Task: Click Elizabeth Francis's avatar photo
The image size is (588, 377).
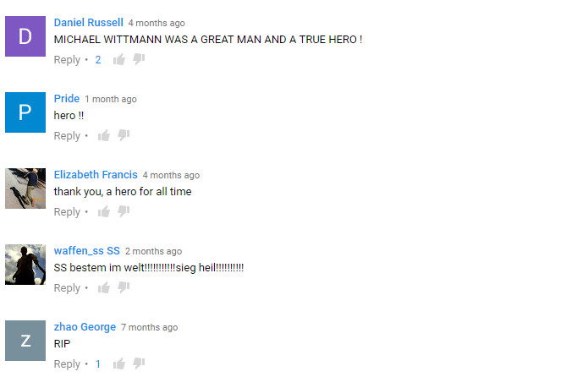Action: [25, 188]
